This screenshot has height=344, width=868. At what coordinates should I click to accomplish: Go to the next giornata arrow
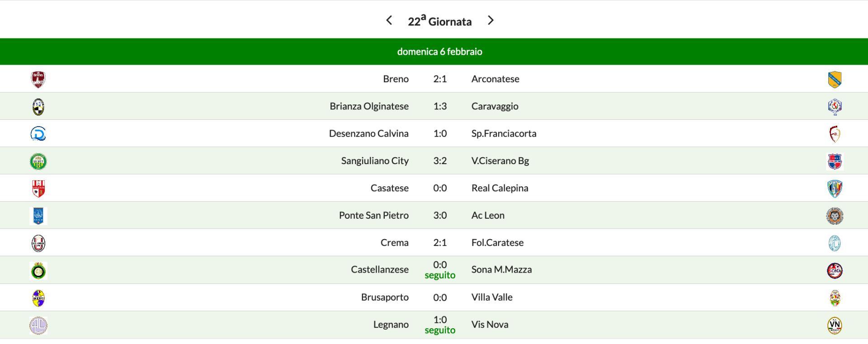[x=491, y=20]
